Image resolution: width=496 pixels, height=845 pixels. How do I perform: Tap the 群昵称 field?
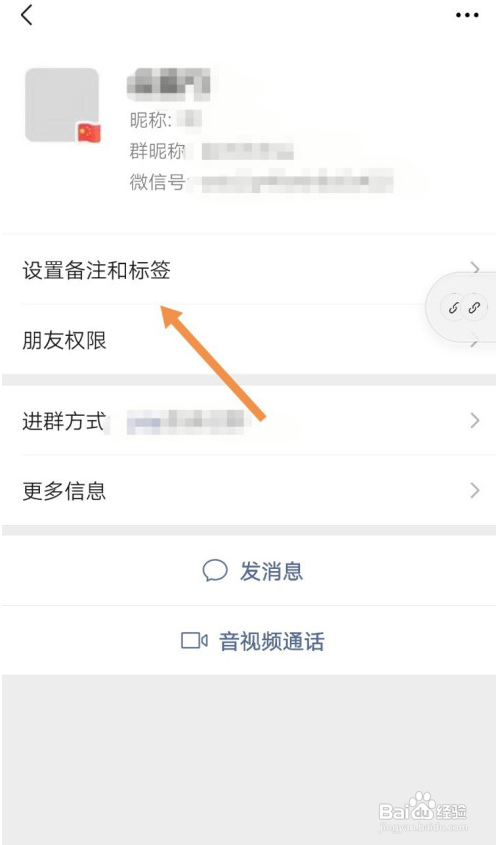pos(211,151)
